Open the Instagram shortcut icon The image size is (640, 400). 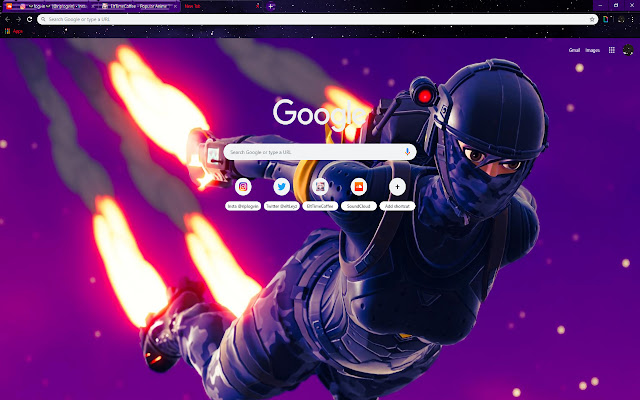click(x=243, y=187)
